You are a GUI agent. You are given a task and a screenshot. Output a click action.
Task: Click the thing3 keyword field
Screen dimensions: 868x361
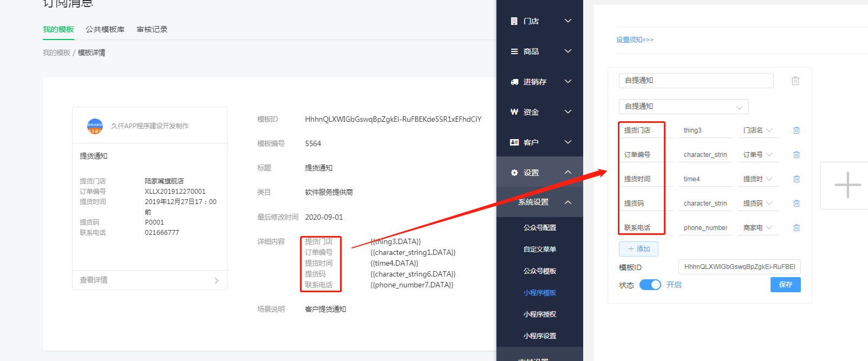[x=706, y=130]
